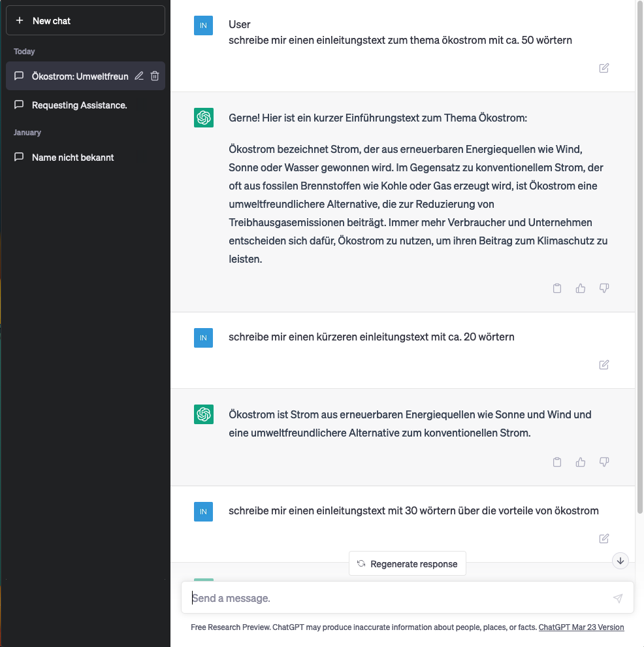Like the short second Ökostrom response

point(581,462)
